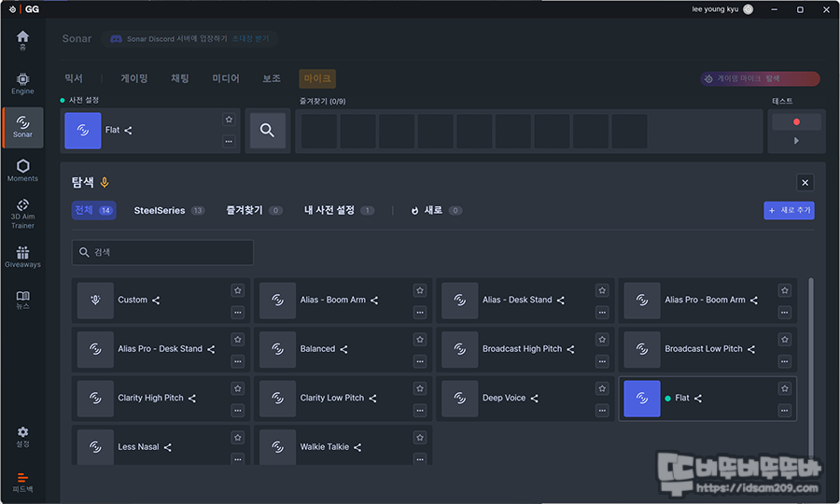840x504 pixels.
Task: Open Alias - Desk Stand more options
Action: click(602, 313)
